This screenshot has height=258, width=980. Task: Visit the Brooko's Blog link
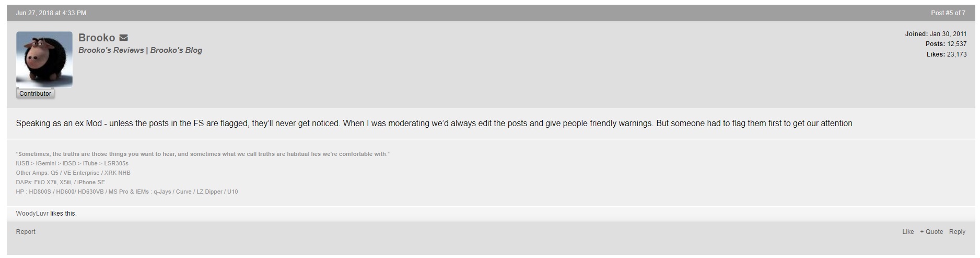[176, 50]
